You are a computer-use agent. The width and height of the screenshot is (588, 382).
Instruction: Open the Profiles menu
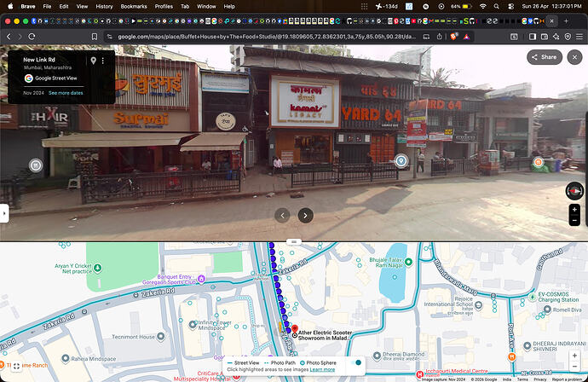(164, 6)
